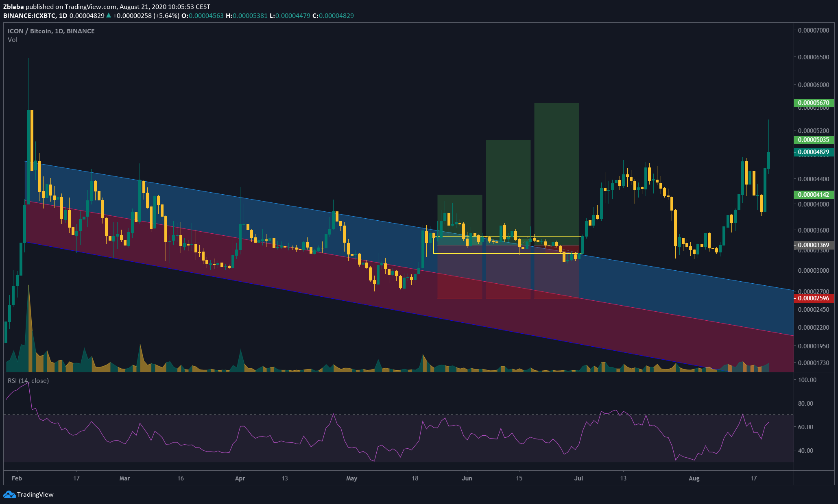Click the 0.00002200 price axis tick
The width and height of the screenshot is (838, 504).
tap(814, 328)
